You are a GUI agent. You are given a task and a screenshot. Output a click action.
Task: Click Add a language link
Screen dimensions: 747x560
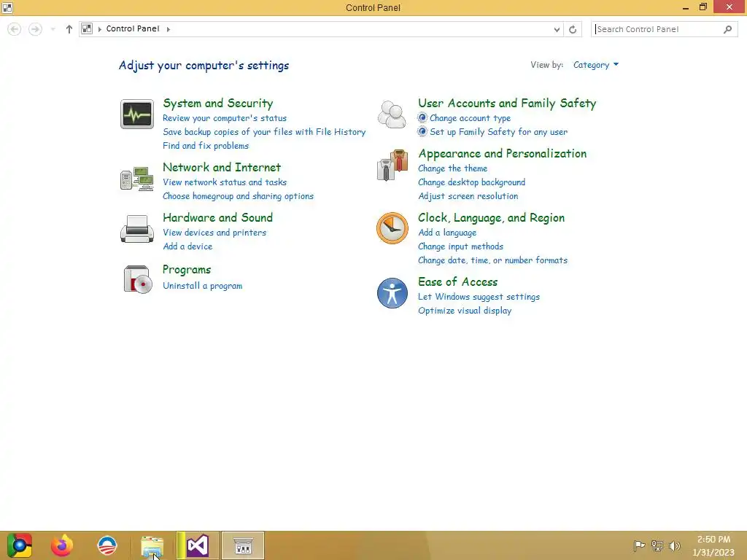click(447, 233)
